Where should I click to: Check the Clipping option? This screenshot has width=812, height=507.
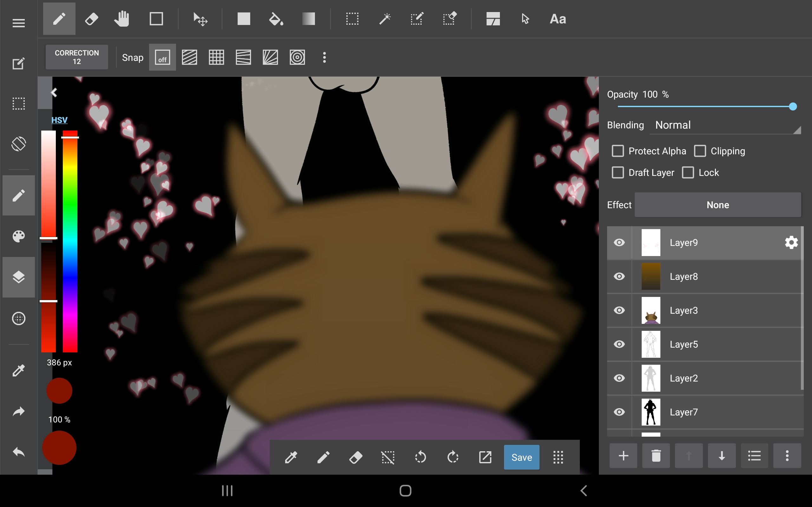point(700,151)
